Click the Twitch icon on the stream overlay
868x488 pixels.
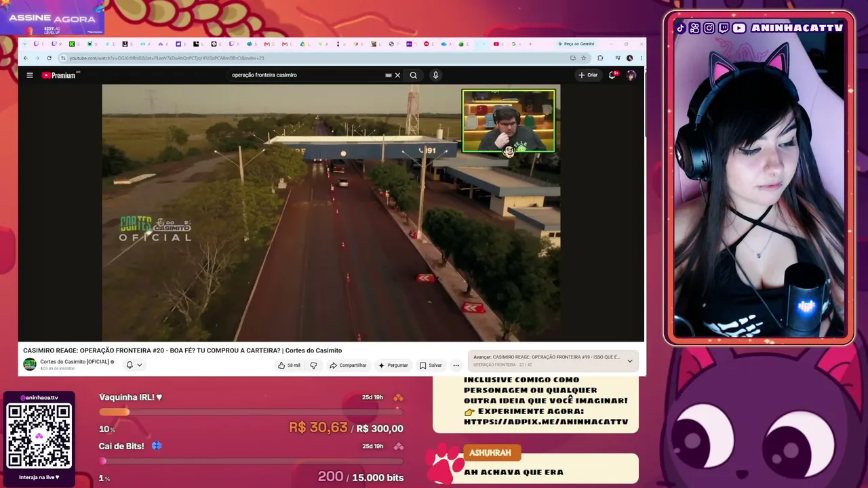point(724,28)
